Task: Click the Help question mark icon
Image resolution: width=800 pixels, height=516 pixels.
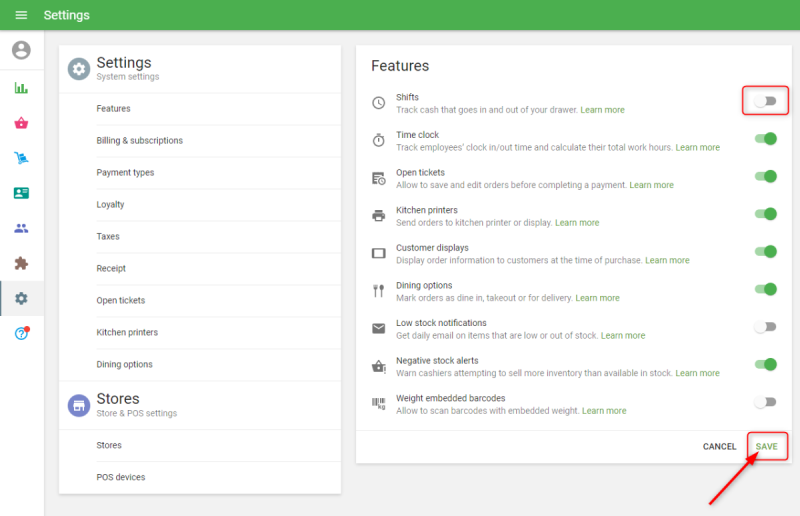Action: point(21,333)
